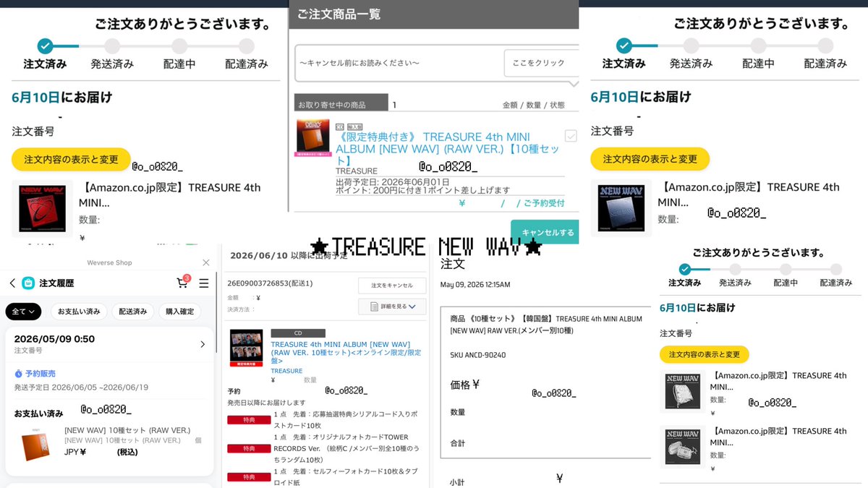This screenshot has width=868, height=488.
Task: Click the 注文をキャンセル button
Action: 392,286
